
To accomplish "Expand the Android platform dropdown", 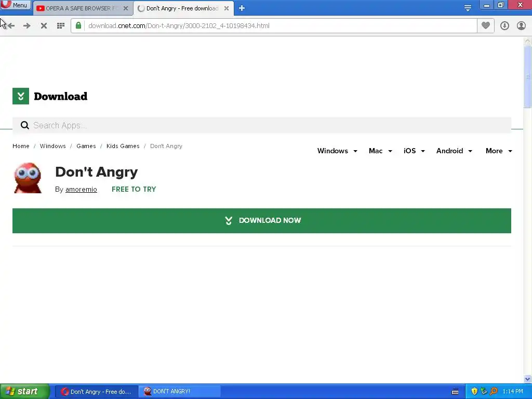I will [454, 151].
